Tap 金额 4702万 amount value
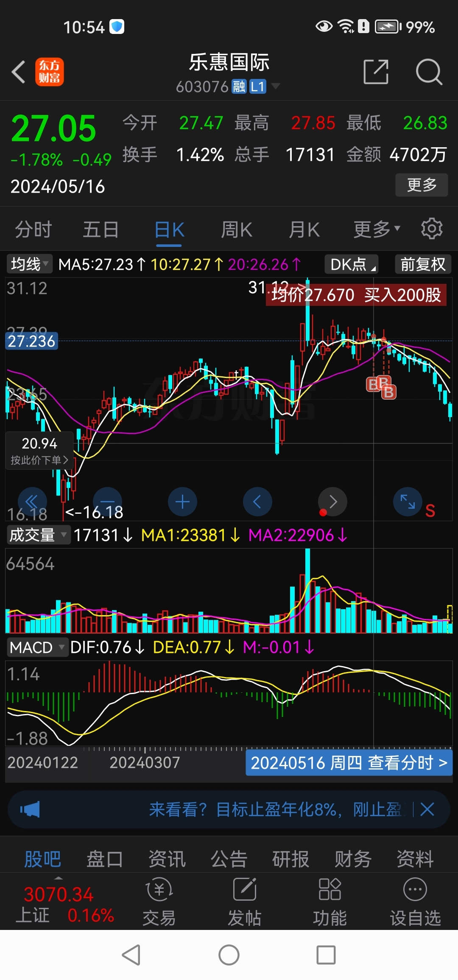The width and height of the screenshot is (458, 980). (418, 155)
